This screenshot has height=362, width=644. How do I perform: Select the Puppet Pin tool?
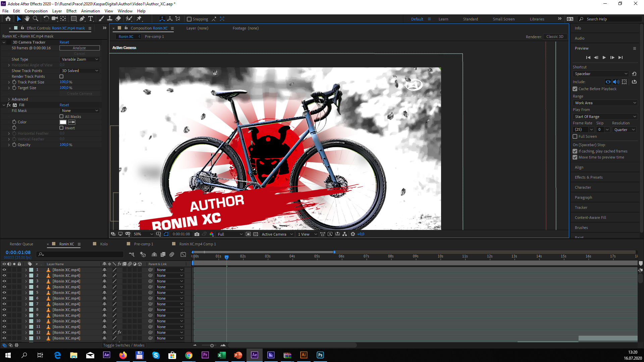[x=139, y=19]
